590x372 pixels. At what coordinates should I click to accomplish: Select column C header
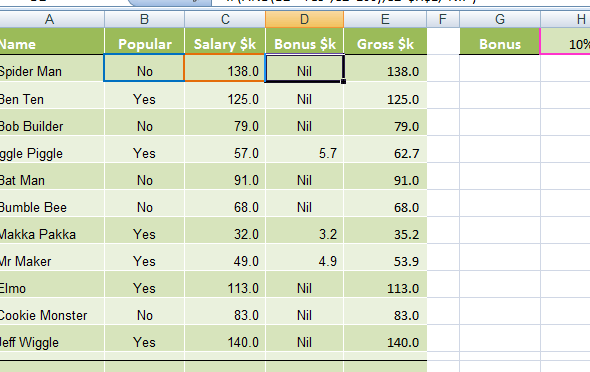click(225, 19)
